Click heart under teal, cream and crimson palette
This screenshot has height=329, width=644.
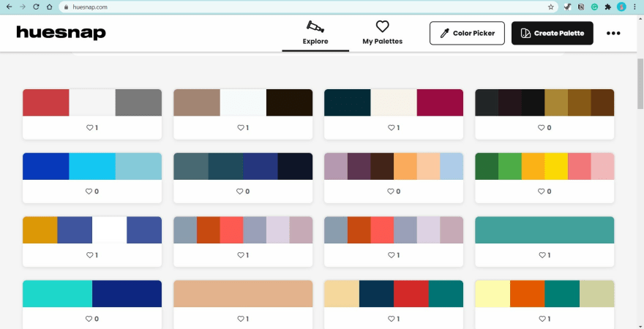[x=391, y=128]
